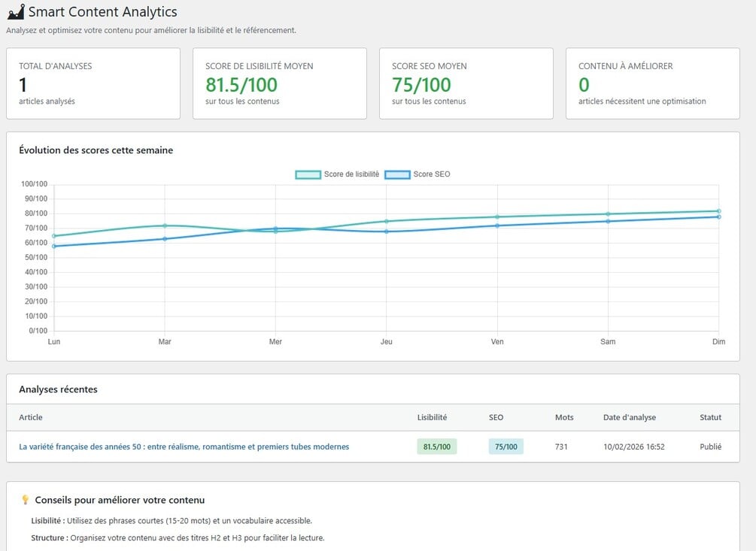This screenshot has width=756, height=551.
Task: Click Monday's point on the SEO line
Action: point(54,246)
